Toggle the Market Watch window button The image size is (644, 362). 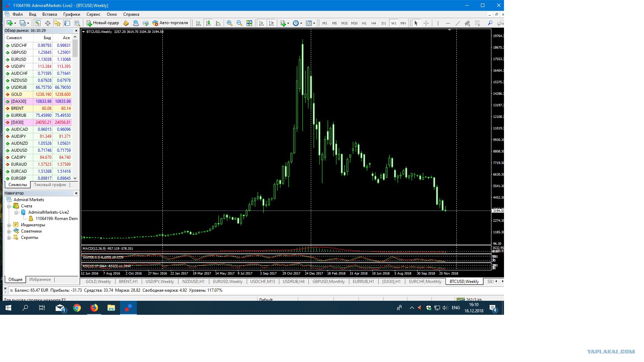pos(38,23)
